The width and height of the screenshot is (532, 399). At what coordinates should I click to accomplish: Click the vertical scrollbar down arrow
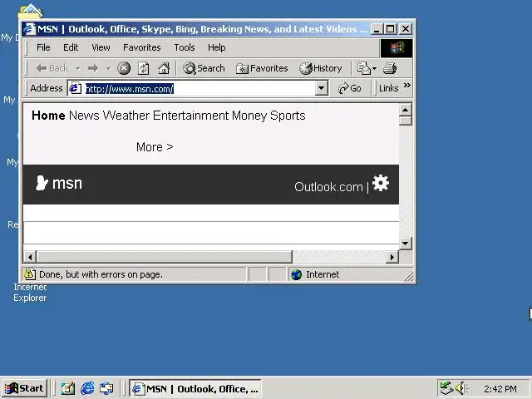point(406,243)
